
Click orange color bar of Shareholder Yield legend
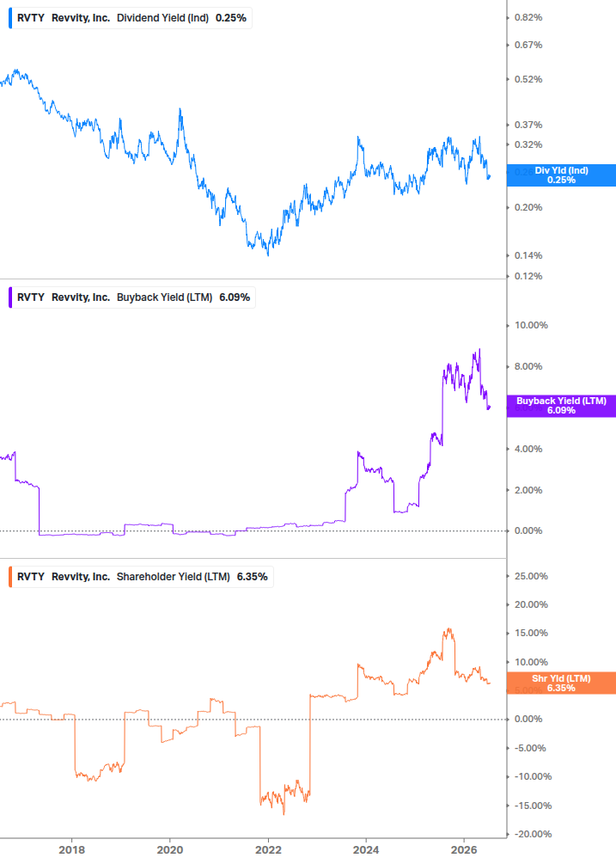[10, 576]
